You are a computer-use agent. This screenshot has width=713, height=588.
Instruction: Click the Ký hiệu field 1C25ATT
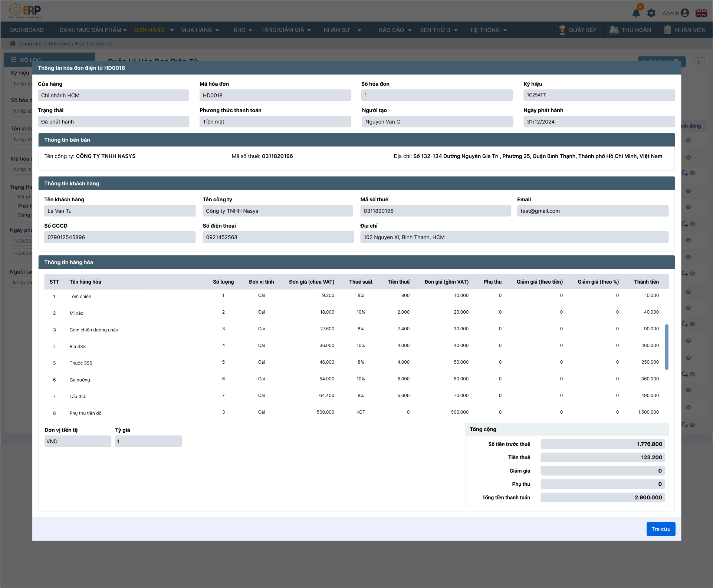click(599, 95)
